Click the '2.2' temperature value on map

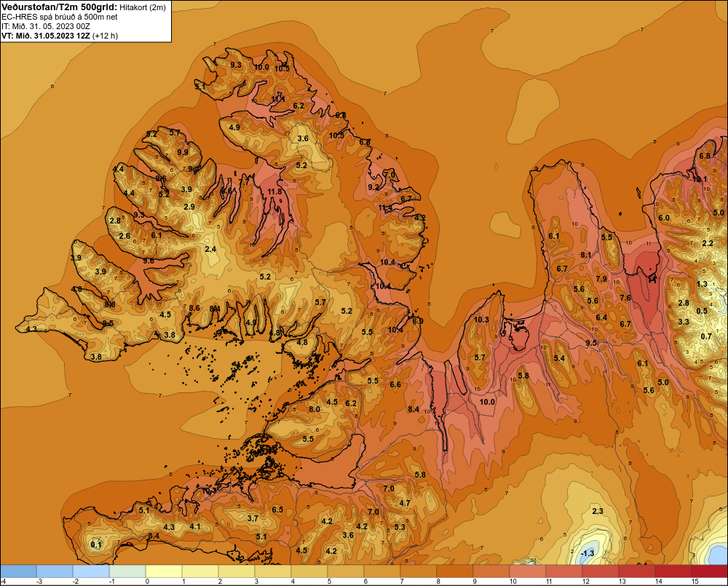708,243
